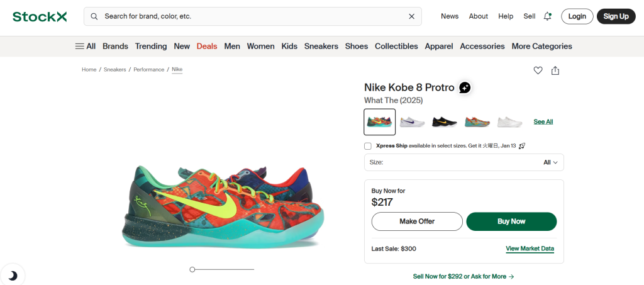Add shoe to favorites with heart icon
Viewport: 644px width, 285px height.
tap(538, 70)
